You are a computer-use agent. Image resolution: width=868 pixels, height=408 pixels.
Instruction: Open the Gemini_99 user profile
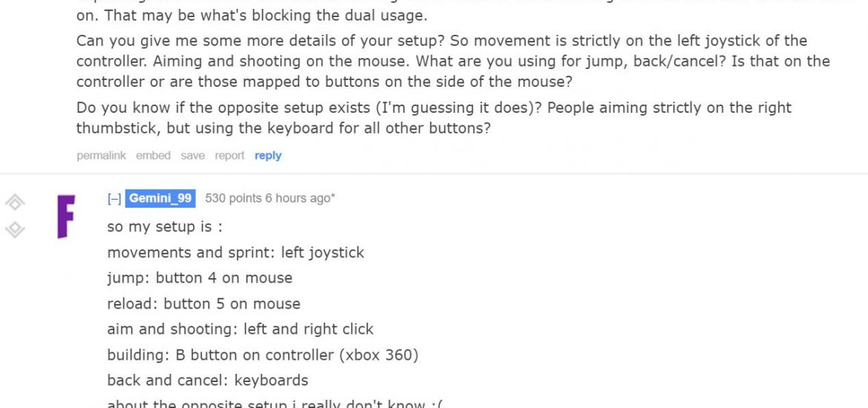pyautogui.click(x=160, y=198)
